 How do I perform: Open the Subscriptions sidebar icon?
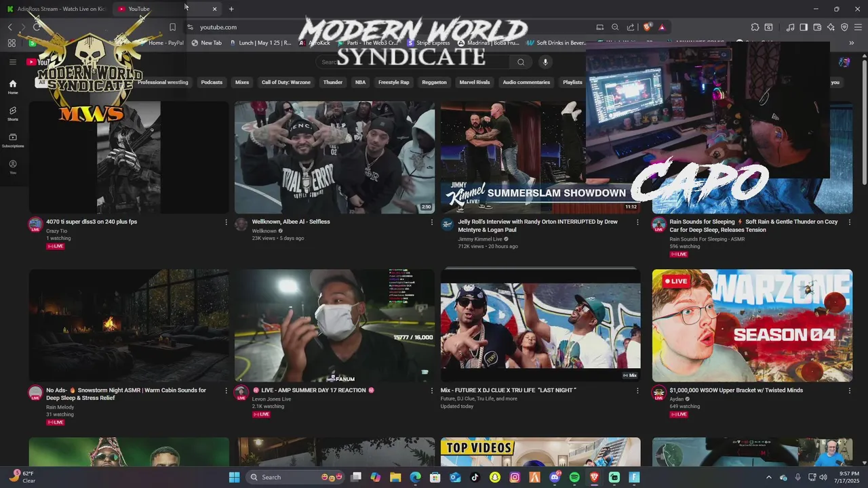click(x=12, y=140)
